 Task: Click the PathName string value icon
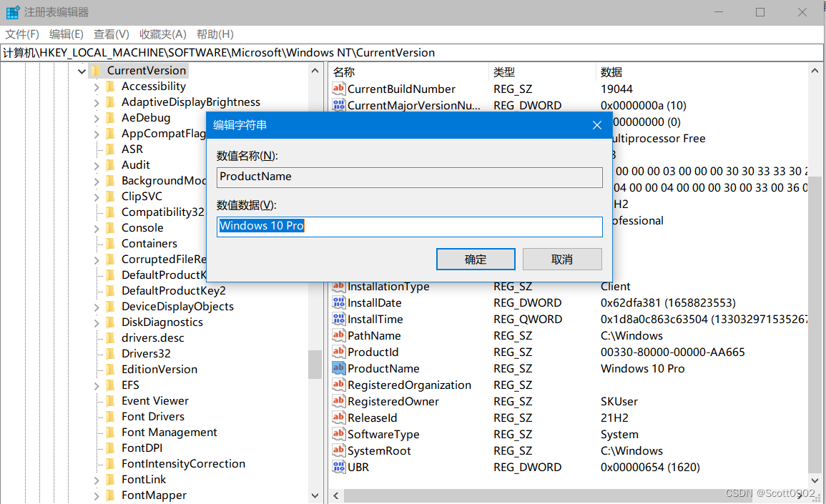[339, 335]
